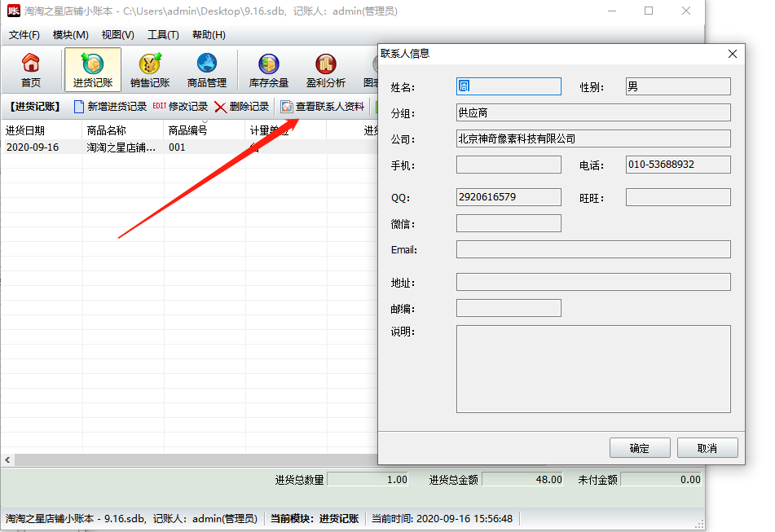
Task: Open the 进货记账 module
Action: click(92, 70)
